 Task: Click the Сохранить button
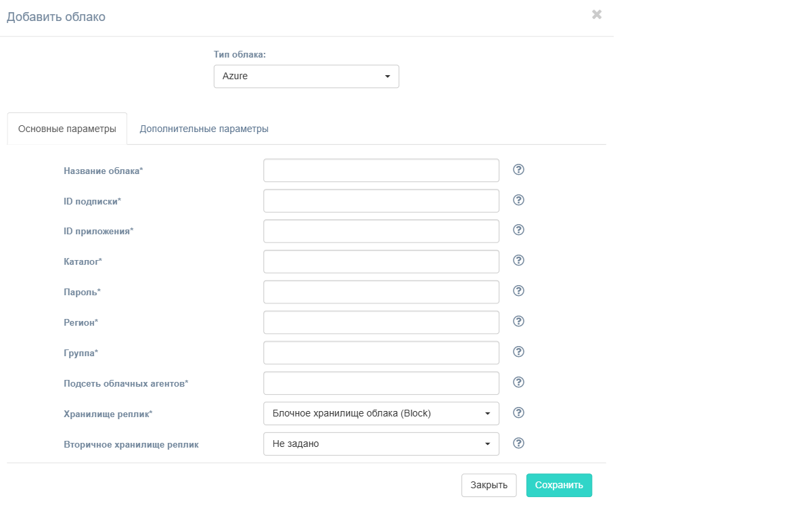pyautogui.click(x=559, y=486)
